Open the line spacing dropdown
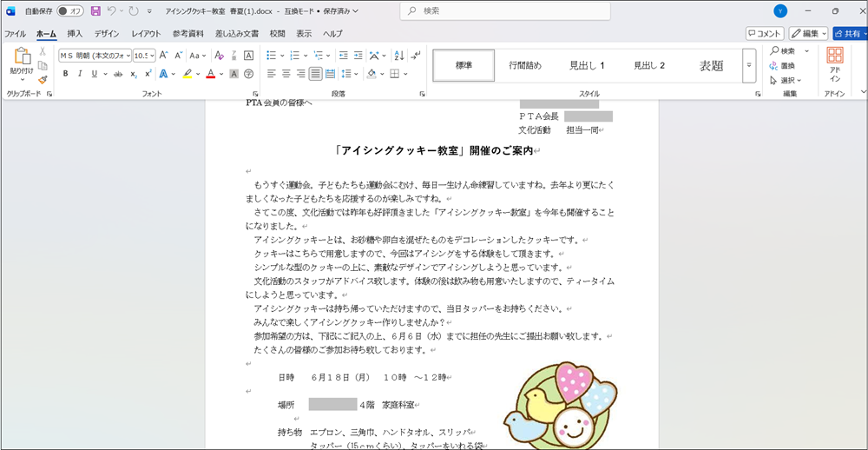The height and width of the screenshot is (450, 868). pyautogui.click(x=357, y=74)
